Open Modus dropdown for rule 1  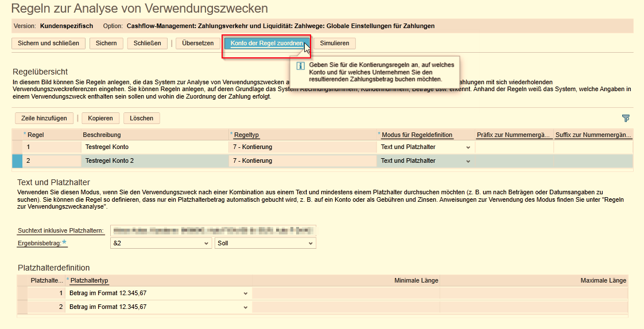coord(468,147)
